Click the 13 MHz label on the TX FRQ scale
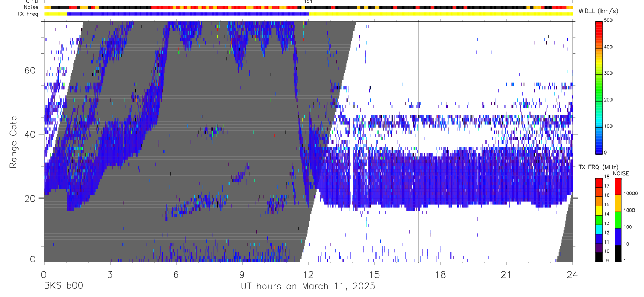The width and height of the screenshot is (644, 297). coord(607,224)
